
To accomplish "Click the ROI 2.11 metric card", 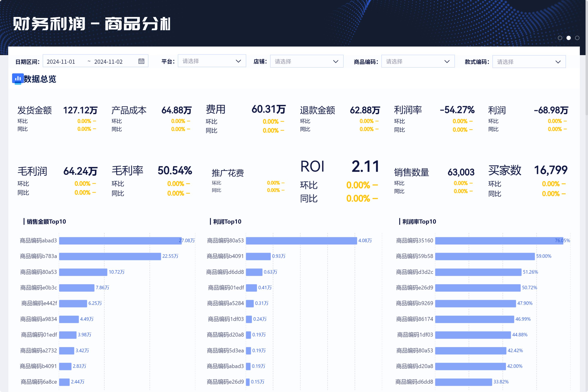I will point(340,181).
